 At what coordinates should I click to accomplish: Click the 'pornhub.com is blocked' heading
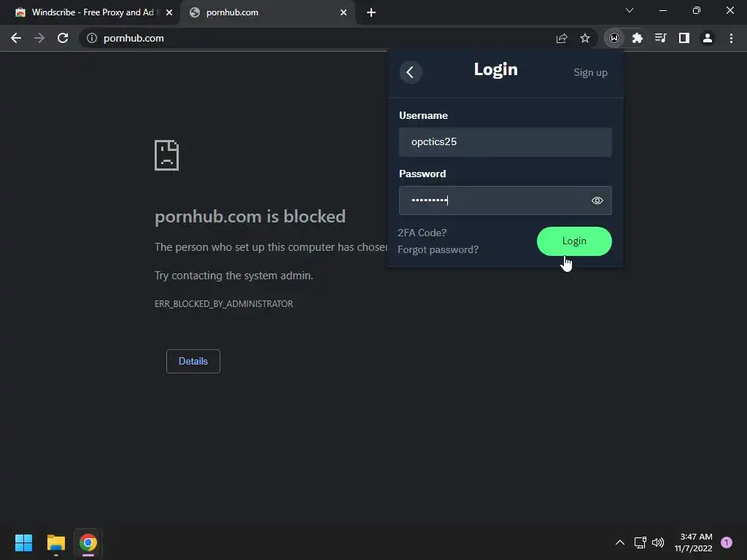click(x=250, y=217)
